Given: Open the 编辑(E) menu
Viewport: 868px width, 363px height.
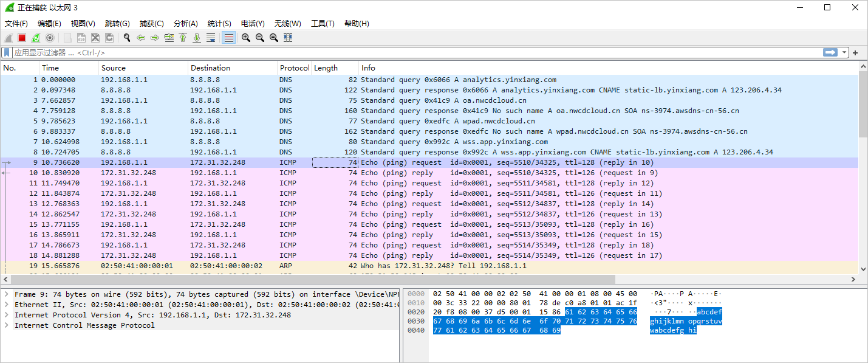Looking at the screenshot, I should coord(49,24).
